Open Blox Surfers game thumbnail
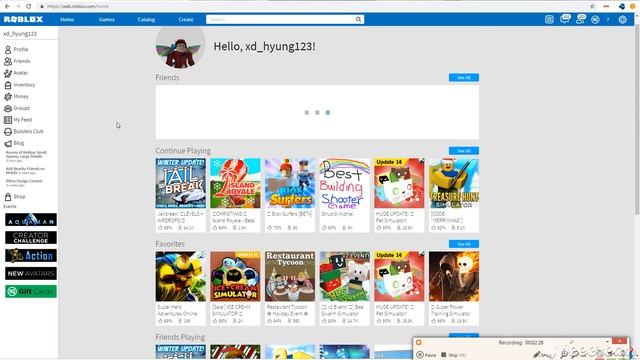 tap(290, 183)
